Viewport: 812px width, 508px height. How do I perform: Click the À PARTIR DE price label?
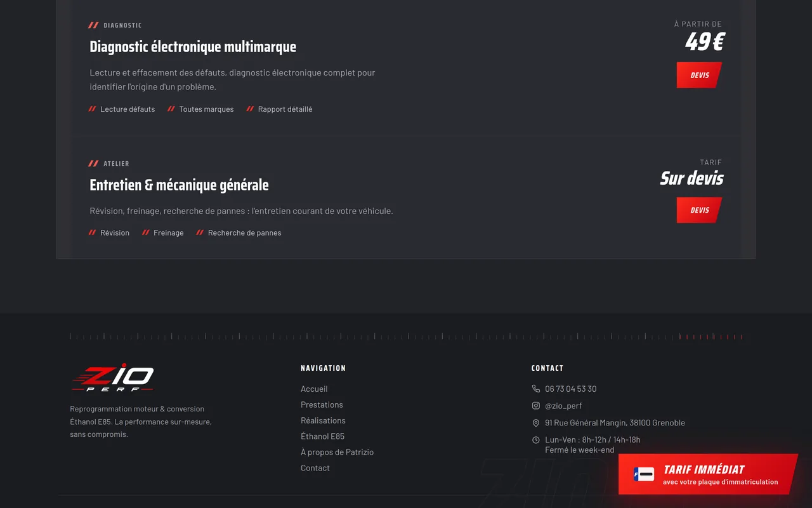pyautogui.click(x=698, y=24)
